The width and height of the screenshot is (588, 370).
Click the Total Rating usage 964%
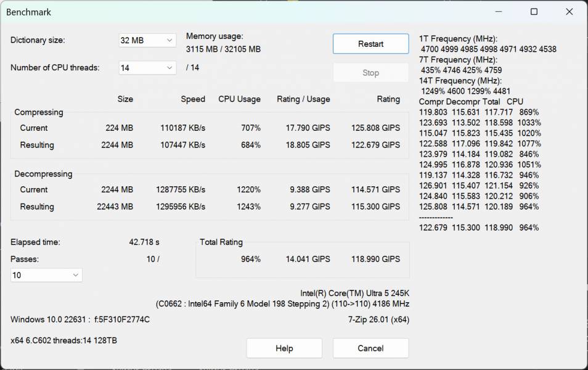tap(250, 259)
